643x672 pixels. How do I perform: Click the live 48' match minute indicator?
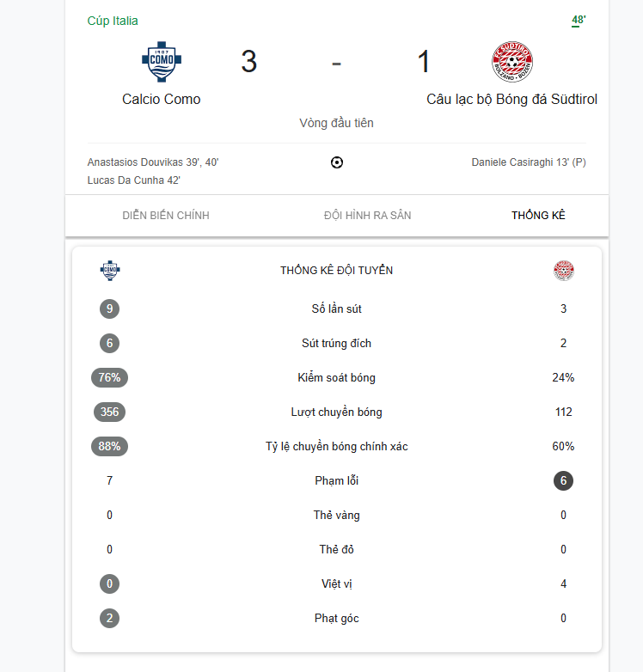point(579,20)
